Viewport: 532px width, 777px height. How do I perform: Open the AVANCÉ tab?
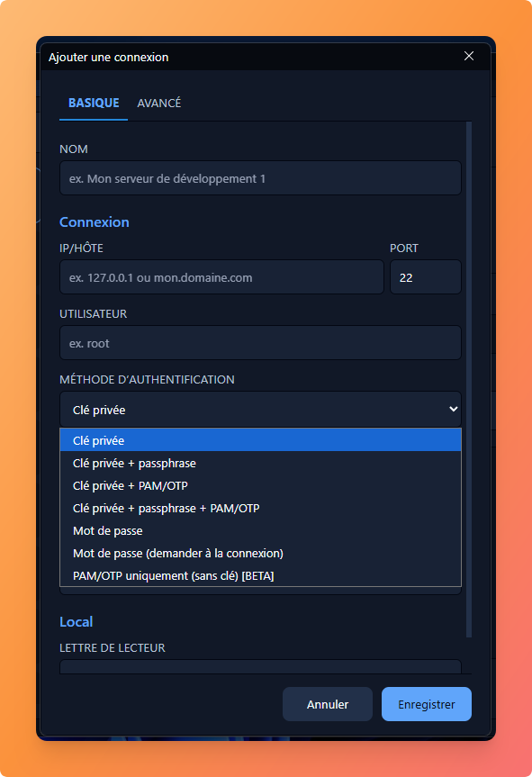(159, 103)
